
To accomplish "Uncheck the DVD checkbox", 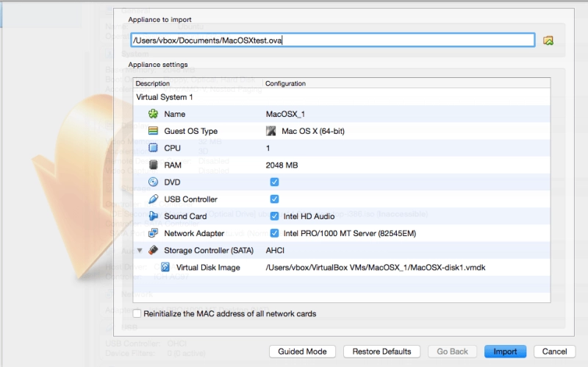I will coord(274,182).
